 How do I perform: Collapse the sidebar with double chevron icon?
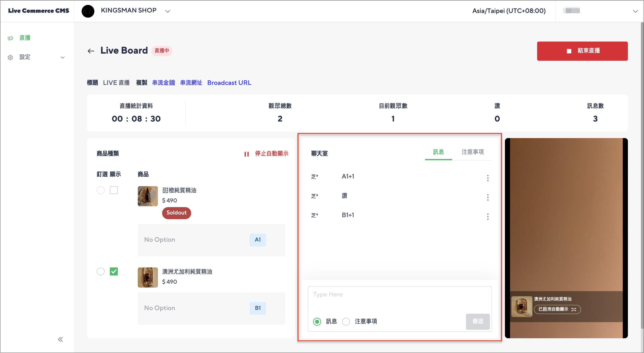click(60, 339)
